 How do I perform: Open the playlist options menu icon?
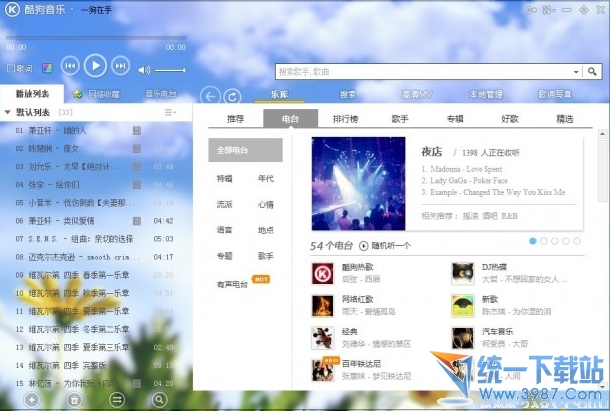170,112
